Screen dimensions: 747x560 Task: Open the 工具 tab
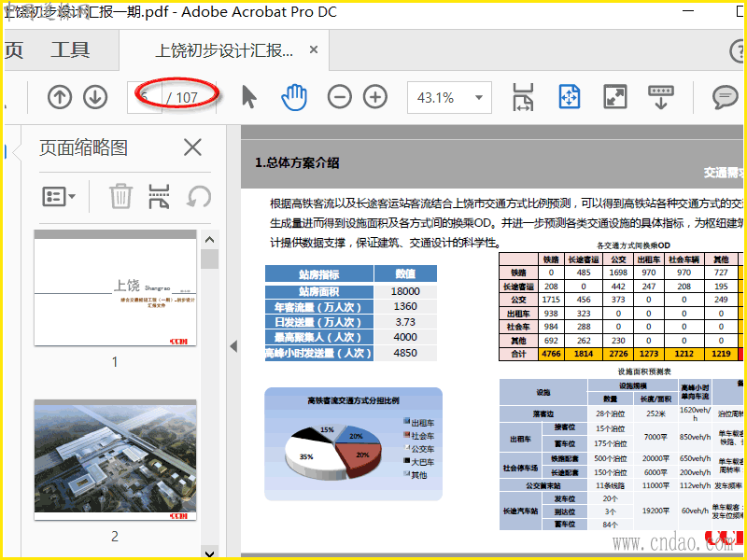pos(71,50)
